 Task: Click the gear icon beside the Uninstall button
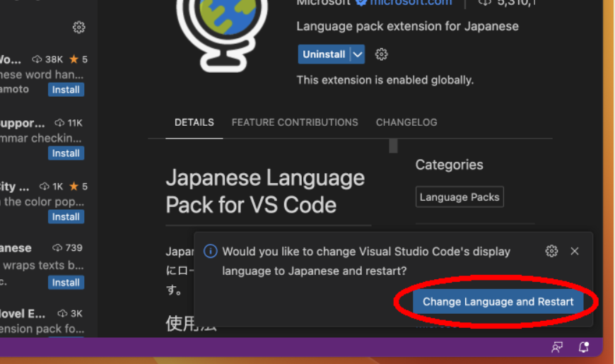pos(382,54)
